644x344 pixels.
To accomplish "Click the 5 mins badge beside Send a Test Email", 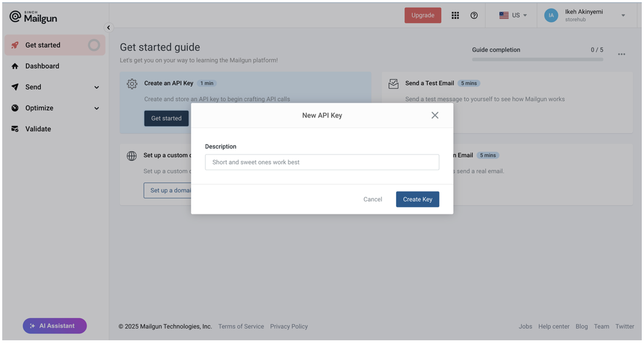I will click(469, 83).
